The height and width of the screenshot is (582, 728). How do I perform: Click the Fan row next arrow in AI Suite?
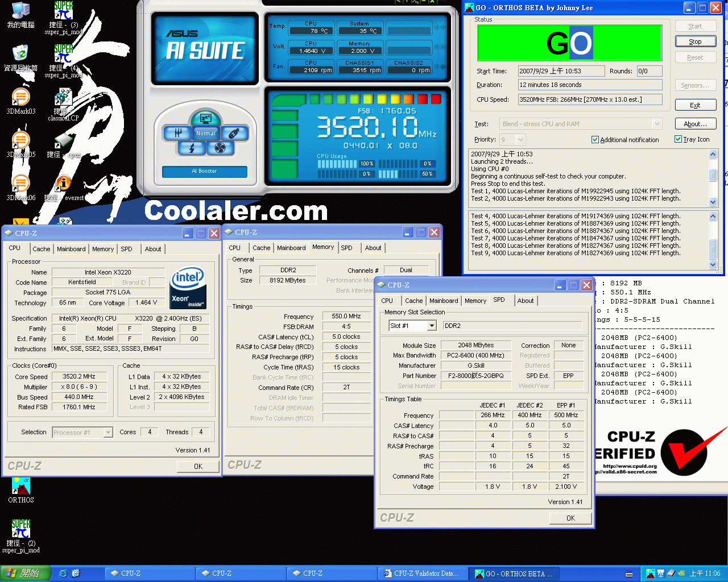(443, 68)
